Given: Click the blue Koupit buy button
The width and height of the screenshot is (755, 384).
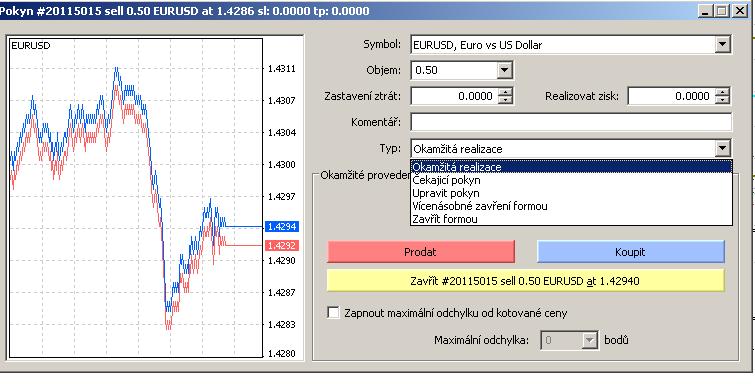Looking at the screenshot, I should tap(630, 252).
